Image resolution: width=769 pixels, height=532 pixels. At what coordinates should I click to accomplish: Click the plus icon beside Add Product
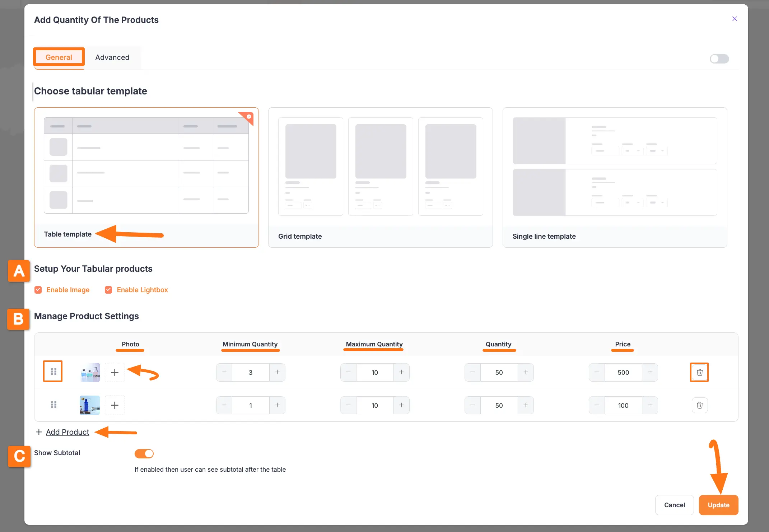pos(39,432)
